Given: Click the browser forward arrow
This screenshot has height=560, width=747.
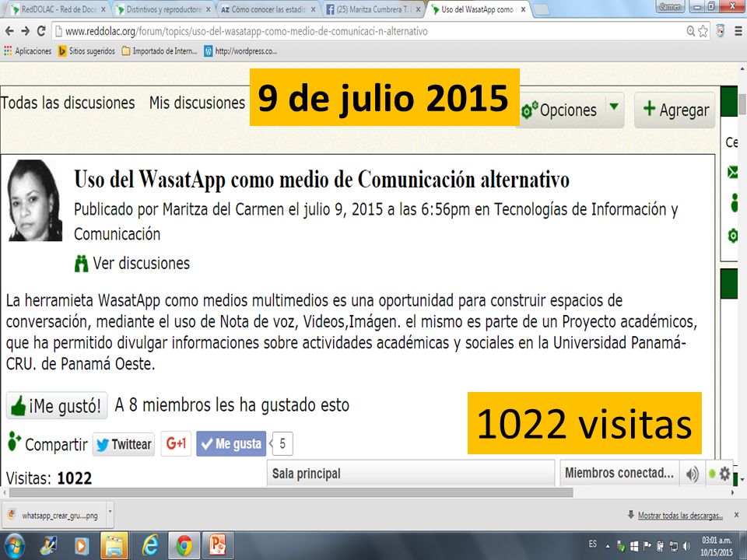Looking at the screenshot, I should point(25,31).
